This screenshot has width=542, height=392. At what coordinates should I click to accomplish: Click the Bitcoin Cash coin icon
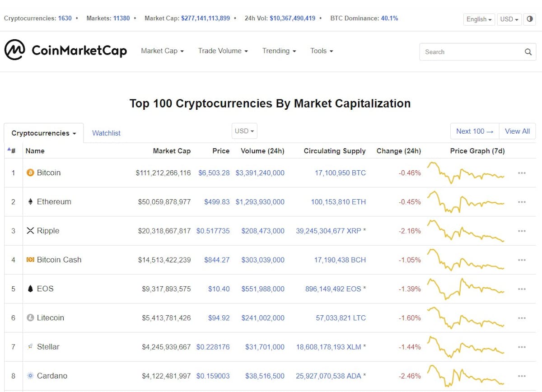pos(29,260)
